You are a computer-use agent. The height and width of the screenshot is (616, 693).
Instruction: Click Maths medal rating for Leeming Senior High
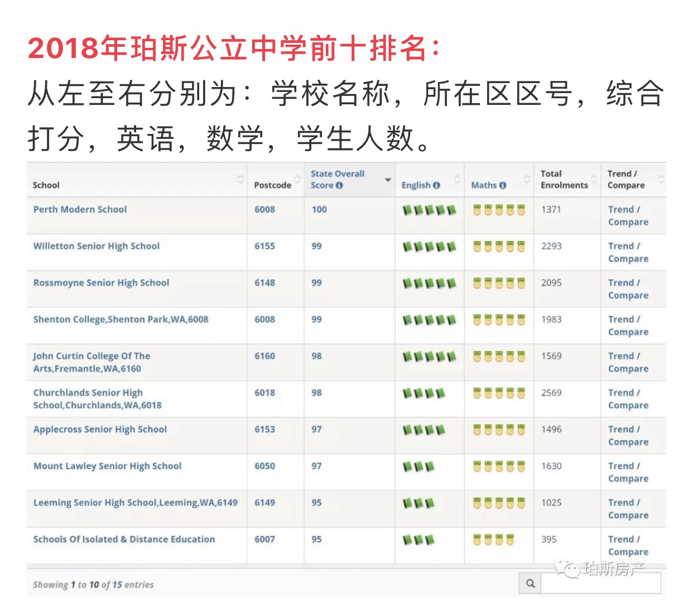point(499,503)
